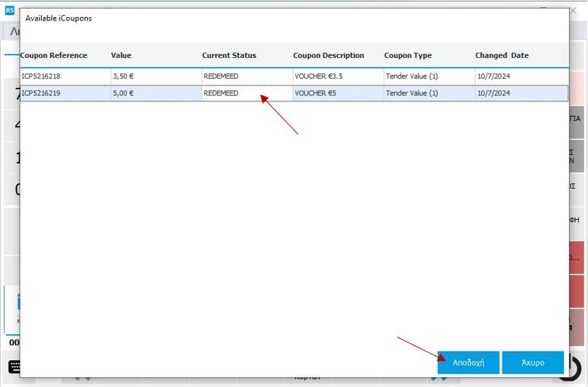This screenshot has width=588, height=387.
Task: Sort by Value column header
Action: pos(121,55)
